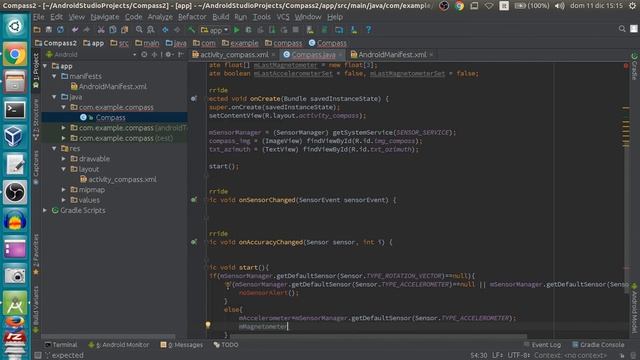Click the src breadcrumb in navigation bar
Image resolution: width=640 pixels, height=360 pixels.
point(123,43)
